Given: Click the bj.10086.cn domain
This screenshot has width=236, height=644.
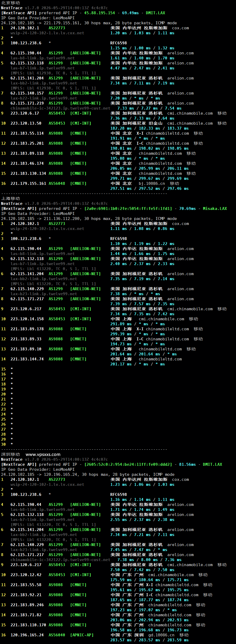Looking at the screenshot, I should pos(152,183).
